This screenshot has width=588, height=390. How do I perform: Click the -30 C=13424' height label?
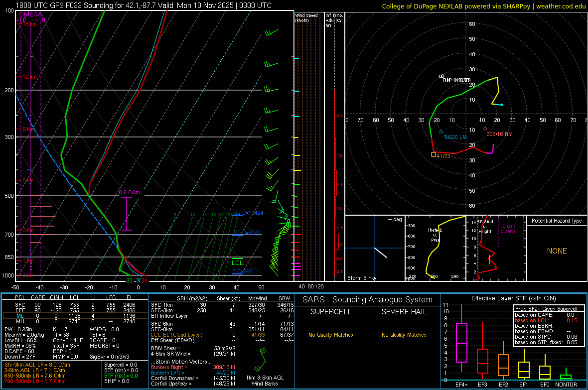click(x=248, y=213)
